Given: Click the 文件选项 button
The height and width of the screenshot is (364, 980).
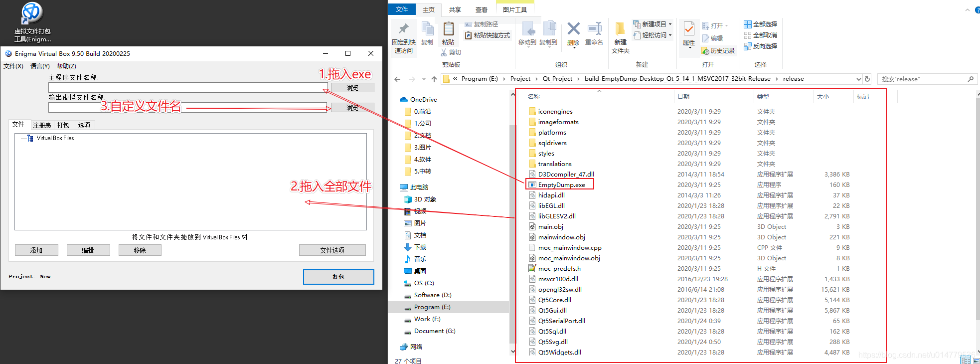Looking at the screenshot, I should point(332,250).
